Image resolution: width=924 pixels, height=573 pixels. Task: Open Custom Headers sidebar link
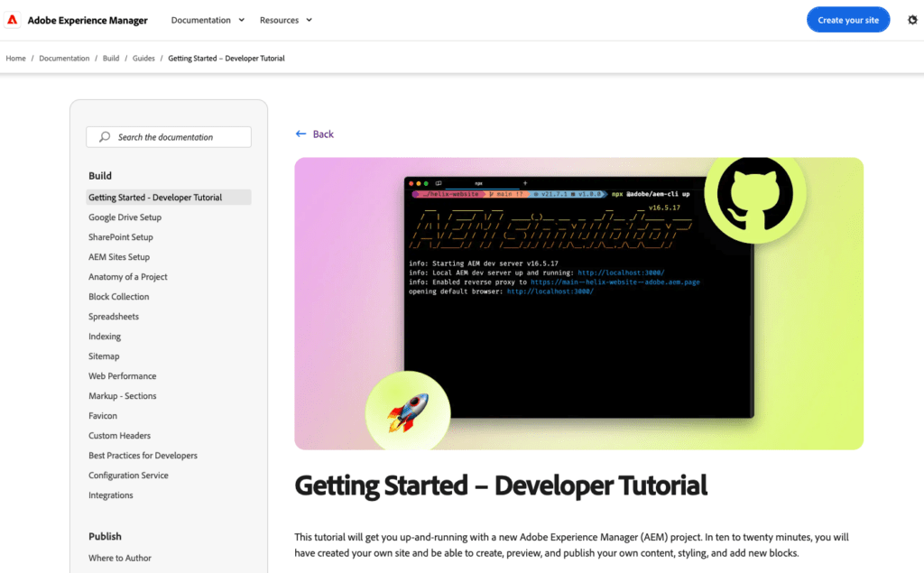[x=120, y=436]
